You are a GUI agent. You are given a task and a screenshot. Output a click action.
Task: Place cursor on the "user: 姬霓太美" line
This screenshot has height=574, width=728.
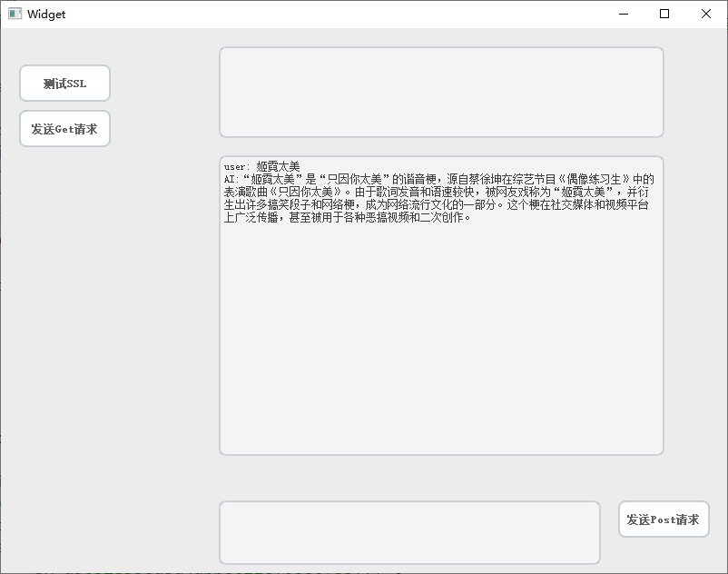pos(261,166)
